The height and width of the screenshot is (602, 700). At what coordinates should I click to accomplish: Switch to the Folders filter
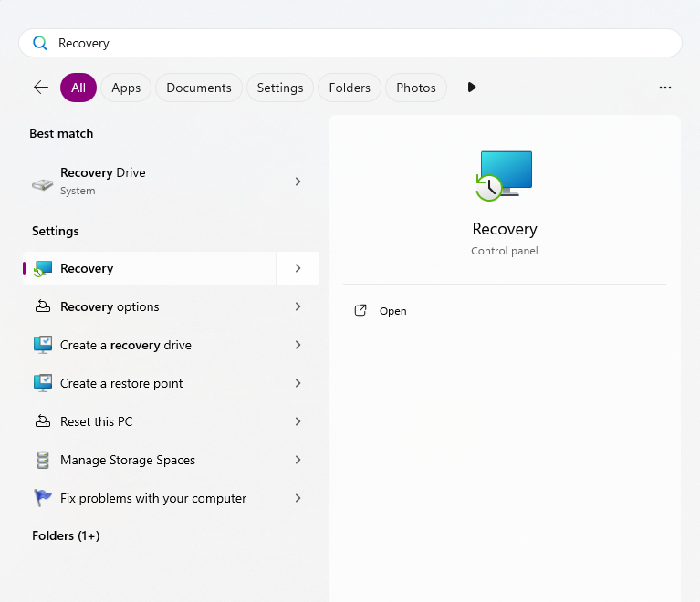(350, 88)
